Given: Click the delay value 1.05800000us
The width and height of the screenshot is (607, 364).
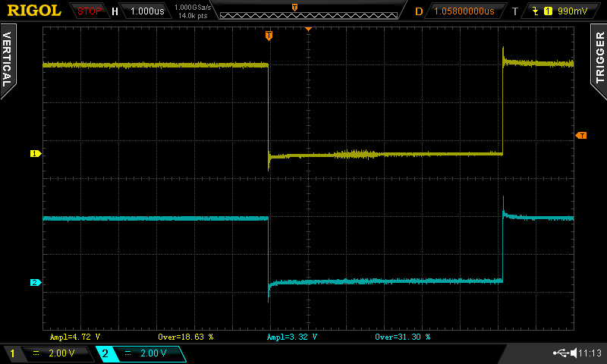Looking at the screenshot, I should tap(464, 11).
